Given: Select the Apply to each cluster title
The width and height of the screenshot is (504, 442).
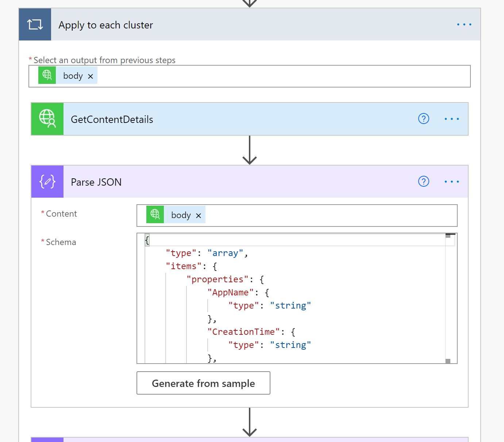Looking at the screenshot, I should click(x=106, y=25).
